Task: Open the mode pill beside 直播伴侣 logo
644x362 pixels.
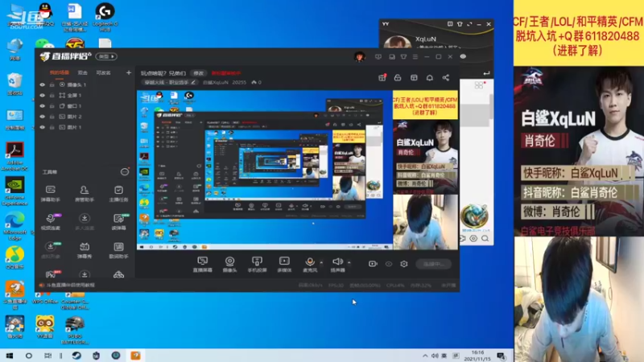Action: [106, 56]
